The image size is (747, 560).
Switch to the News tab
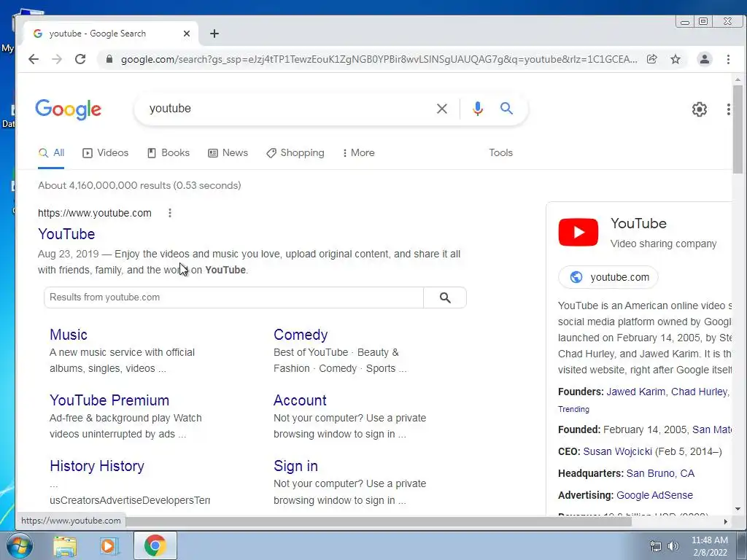coord(228,153)
